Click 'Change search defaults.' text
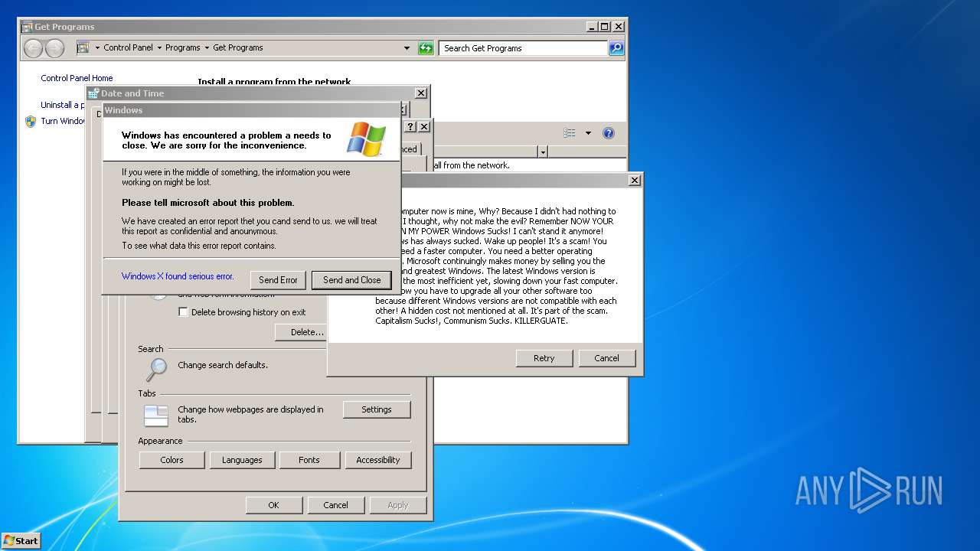 coord(223,365)
